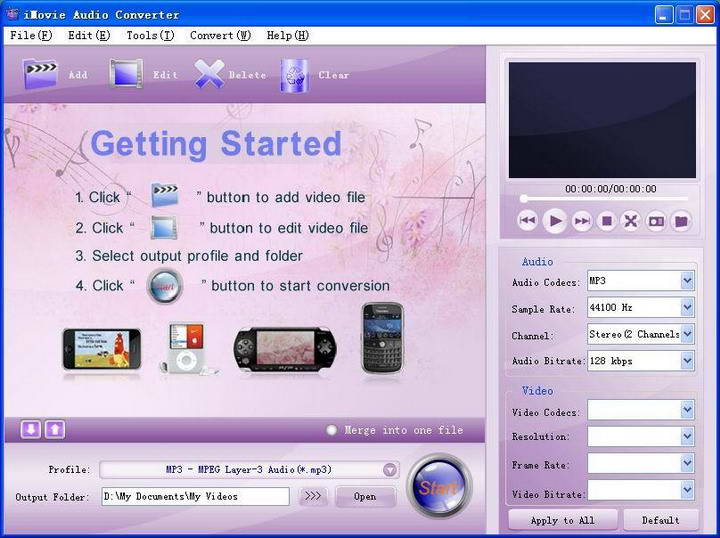Screen dimensions: 720x538
Task: Click the small Start icon in step 4
Action: pos(165,286)
